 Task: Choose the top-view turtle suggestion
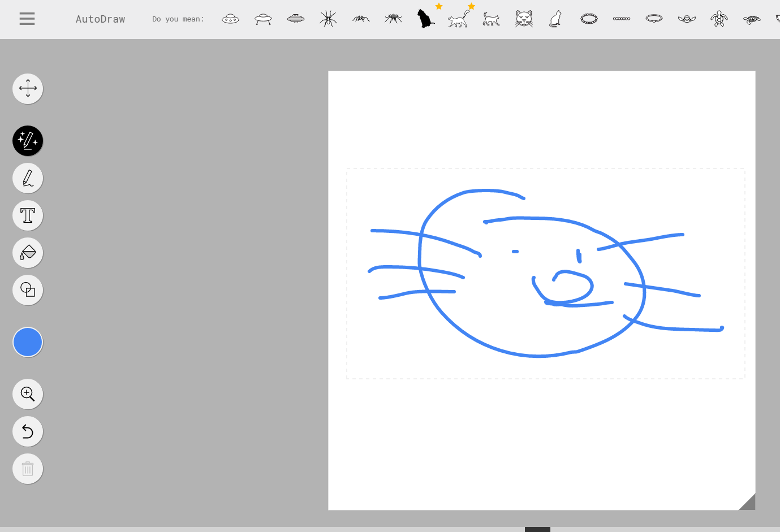(719, 19)
